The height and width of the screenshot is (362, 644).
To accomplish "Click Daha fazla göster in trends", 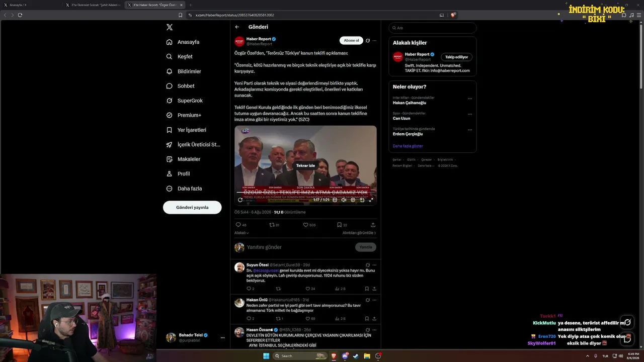I will (408, 146).
